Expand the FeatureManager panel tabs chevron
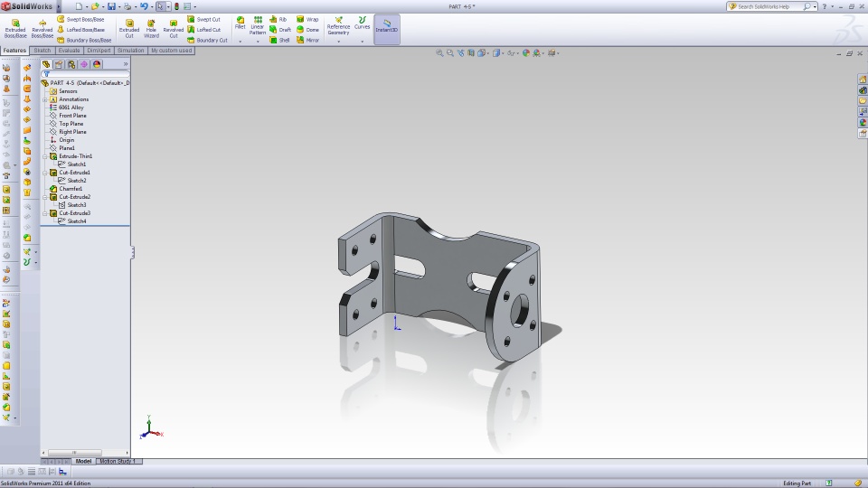The height and width of the screenshot is (488, 868). 126,64
